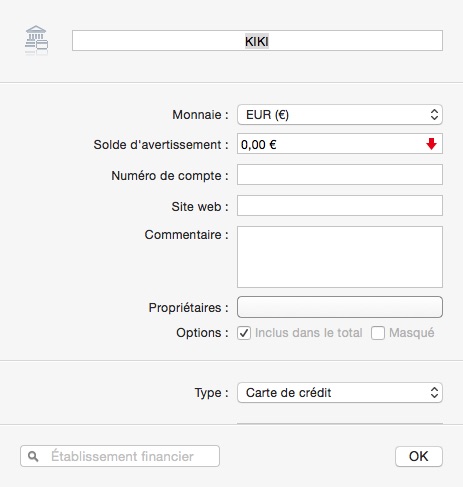
Task: Open the Monnaie EUR (€) dropdown
Action: [x=340, y=115]
